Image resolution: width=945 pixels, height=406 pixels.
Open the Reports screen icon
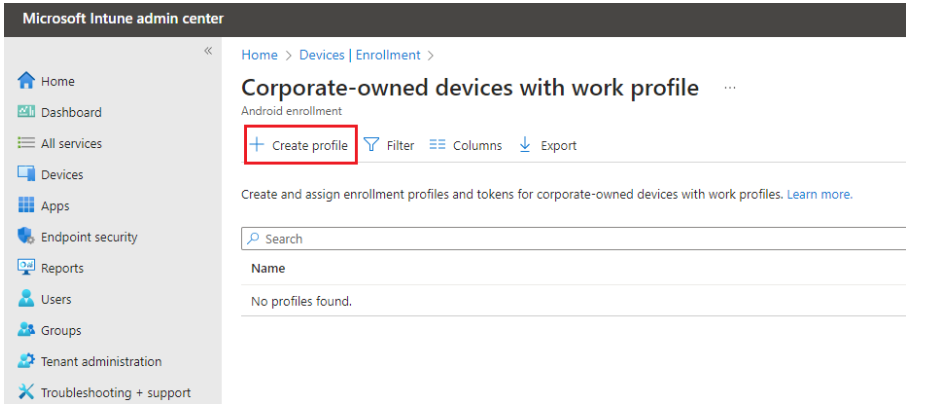[x=26, y=267]
